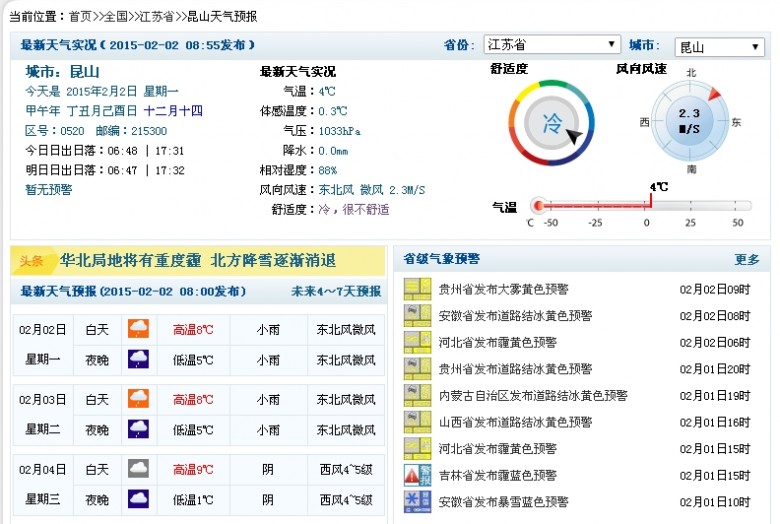Click the Feb 3 nighttime rain weather icon
The width and height of the screenshot is (780, 524).
(x=138, y=430)
